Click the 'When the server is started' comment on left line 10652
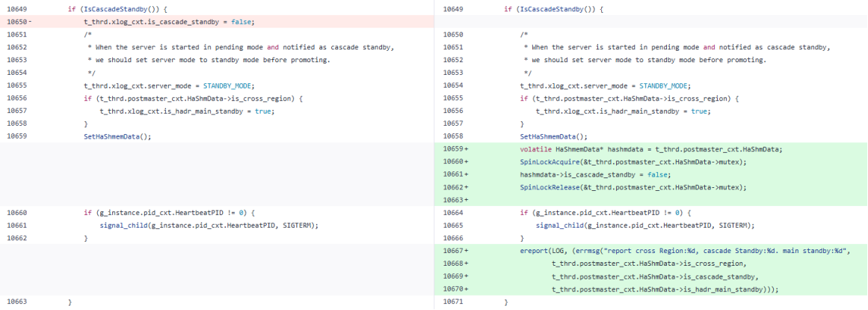 point(241,47)
